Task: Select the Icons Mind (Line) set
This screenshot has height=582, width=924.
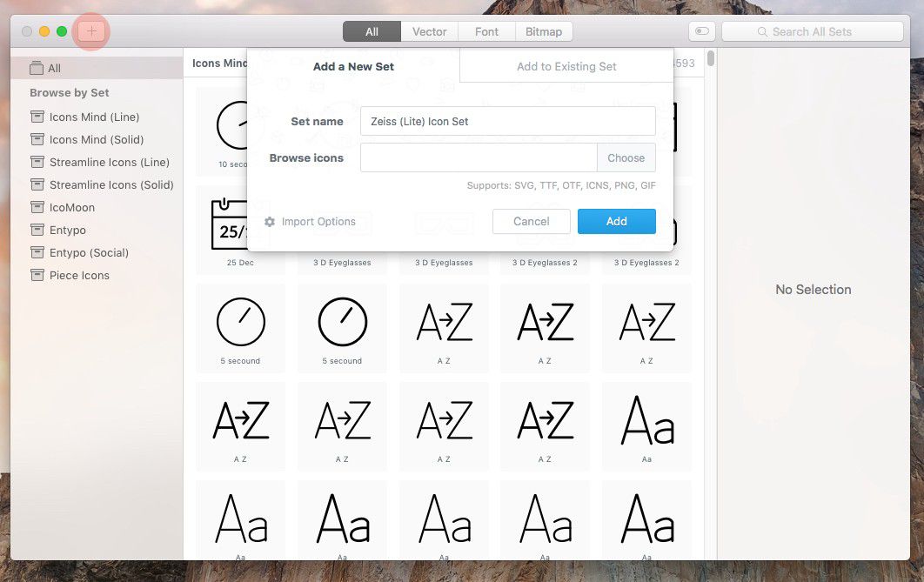Action: [94, 117]
